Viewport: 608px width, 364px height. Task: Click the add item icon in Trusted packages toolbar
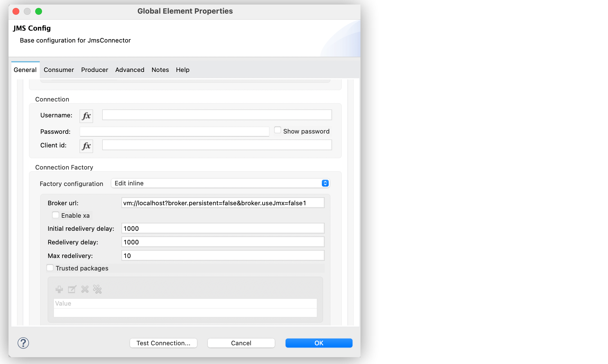tap(59, 289)
